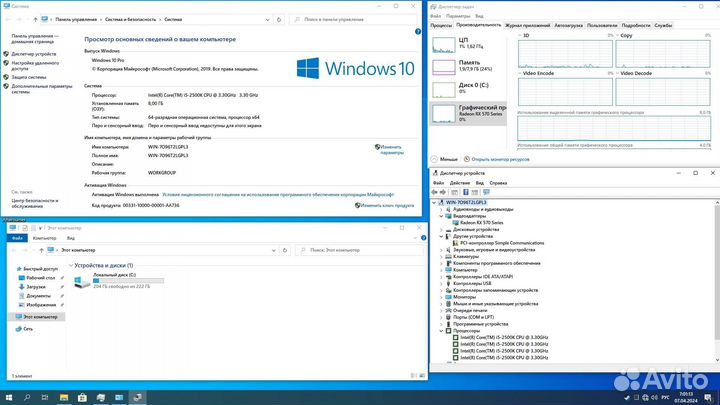
Task: Select Загрузки in the Explorer sidebar
Action: 35,287
